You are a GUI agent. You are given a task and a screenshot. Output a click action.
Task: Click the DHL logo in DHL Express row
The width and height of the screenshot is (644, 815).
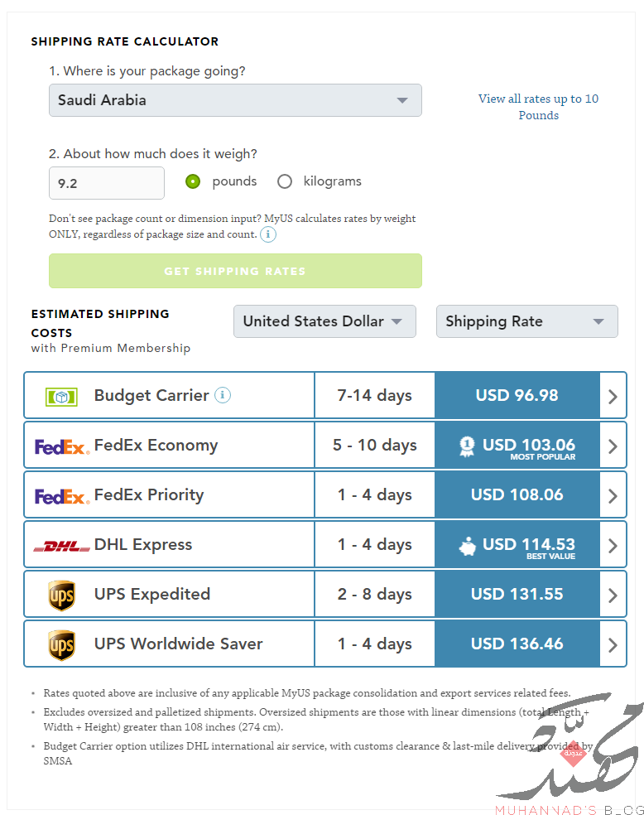pyautogui.click(x=62, y=547)
